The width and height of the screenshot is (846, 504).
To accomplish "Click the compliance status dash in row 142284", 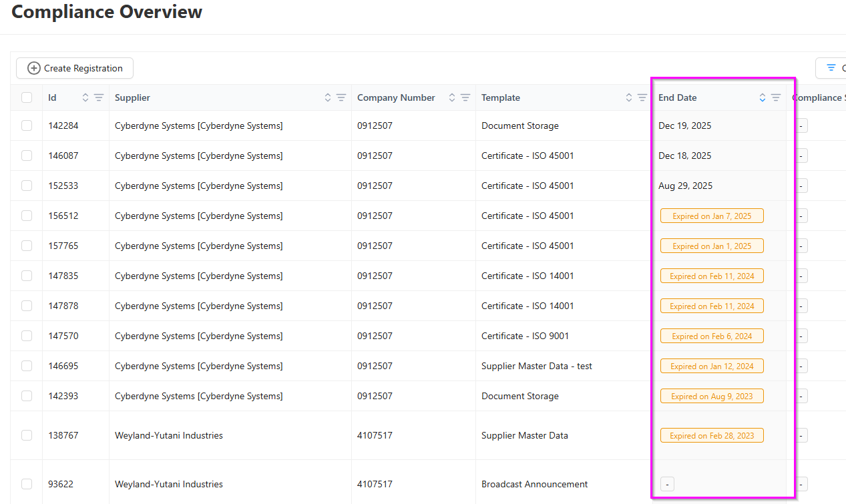I will pyautogui.click(x=801, y=125).
